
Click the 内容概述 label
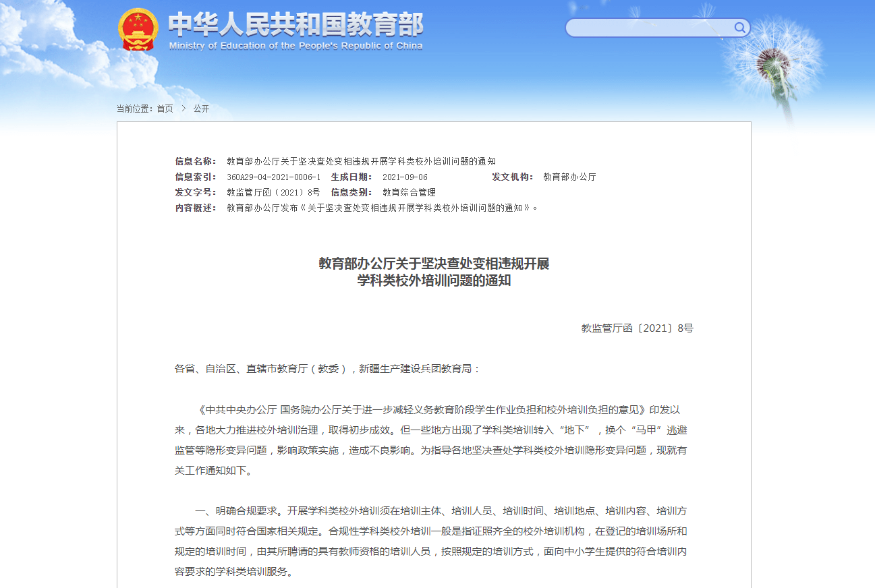tap(196, 208)
